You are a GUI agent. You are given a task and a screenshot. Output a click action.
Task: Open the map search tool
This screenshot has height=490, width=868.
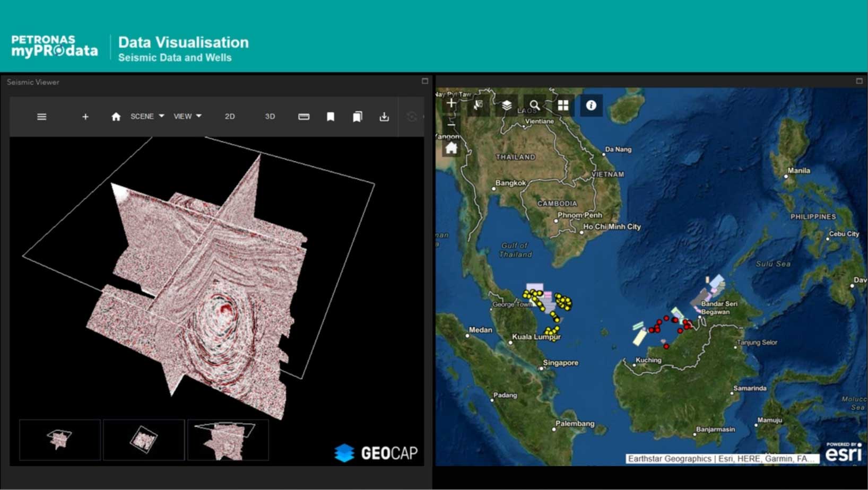click(535, 105)
